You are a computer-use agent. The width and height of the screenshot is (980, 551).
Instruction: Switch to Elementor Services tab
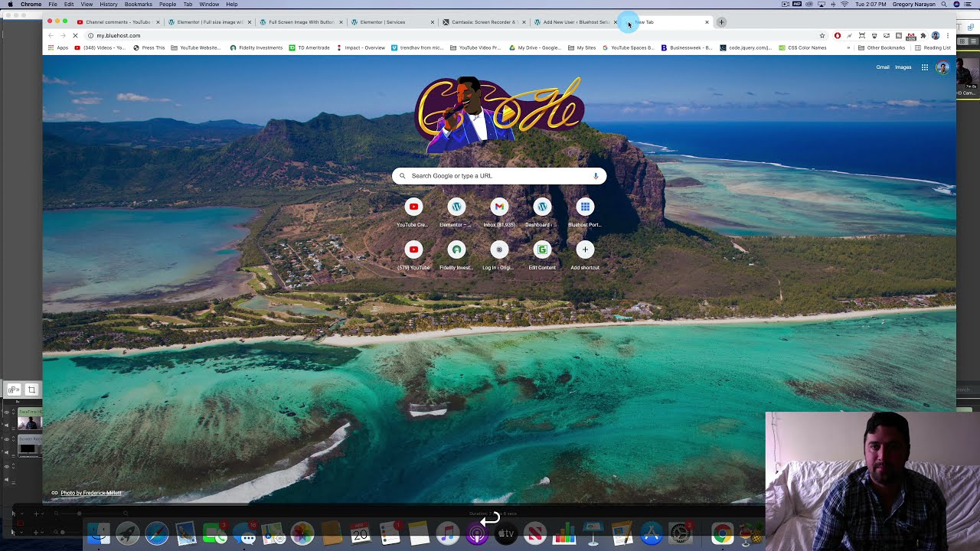tap(392, 22)
